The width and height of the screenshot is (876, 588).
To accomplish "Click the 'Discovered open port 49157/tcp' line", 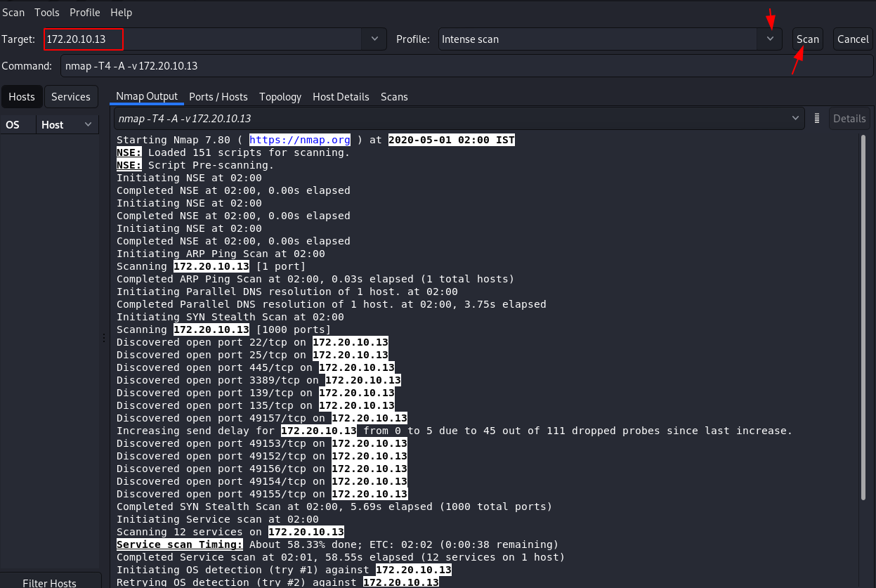I will [262, 419].
